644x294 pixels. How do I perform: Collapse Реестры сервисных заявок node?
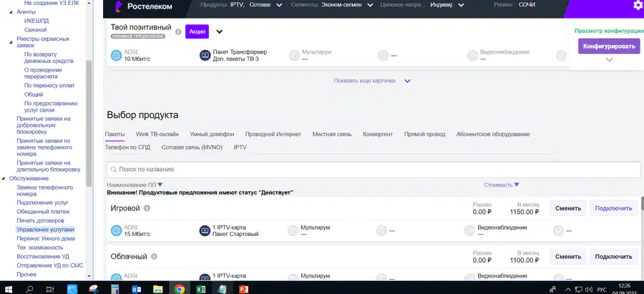[11, 42]
